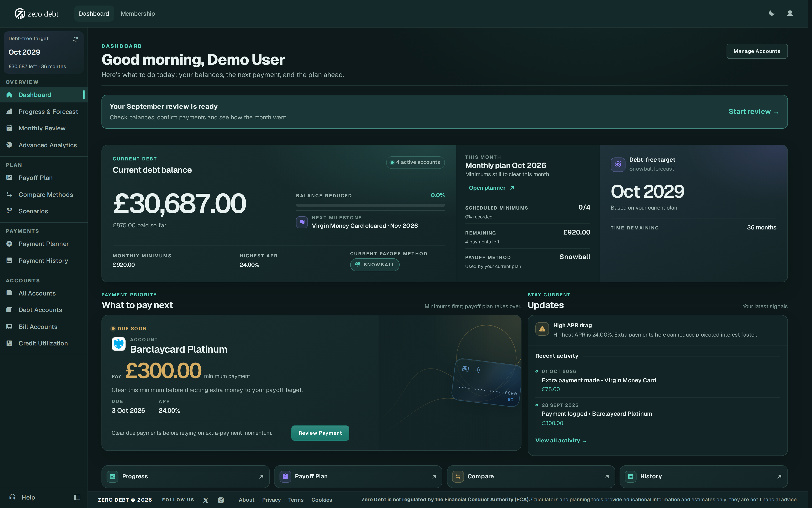Visit the Instagram icon in the footer
Image resolution: width=812 pixels, height=508 pixels.
coord(221,500)
